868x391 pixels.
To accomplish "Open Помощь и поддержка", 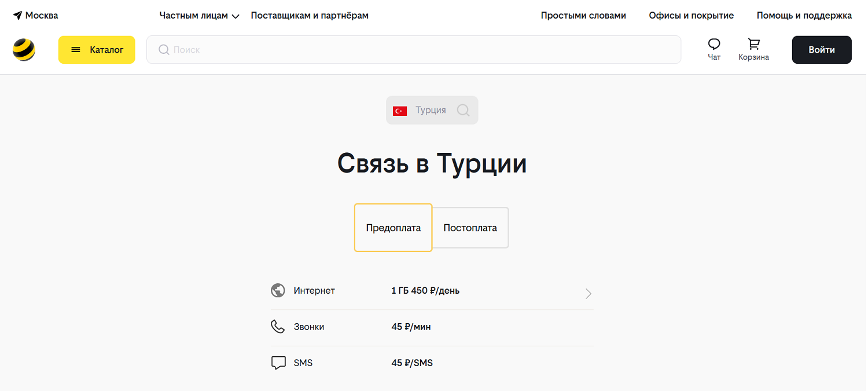I will click(804, 16).
